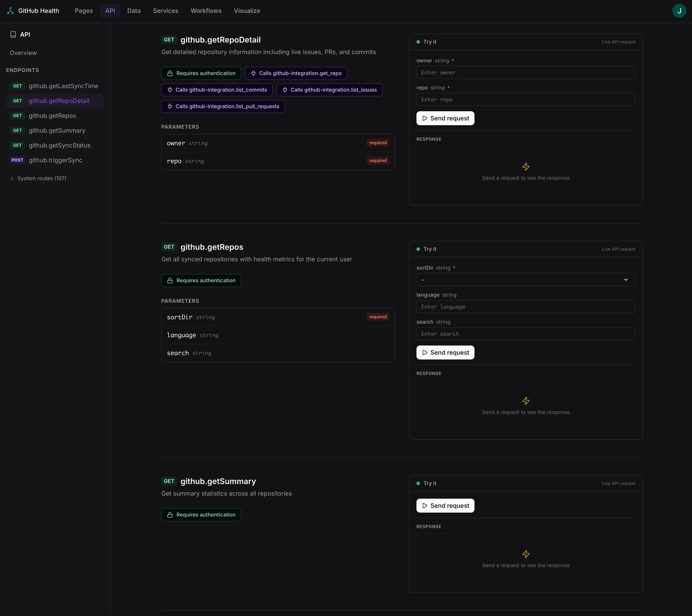Click the Calls github-integration.get_repo badge
Viewport: 692px width, 616px height.
tap(296, 74)
